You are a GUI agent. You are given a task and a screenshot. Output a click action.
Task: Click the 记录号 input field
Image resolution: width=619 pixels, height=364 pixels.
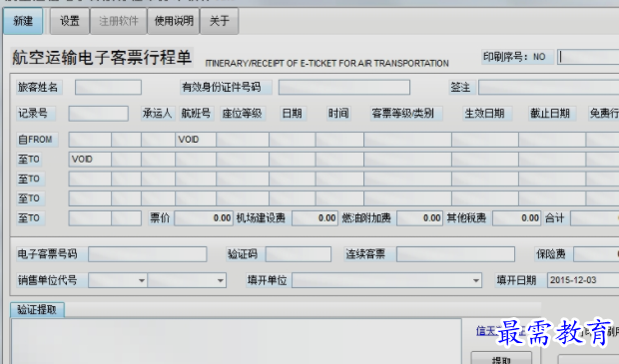[98, 114]
